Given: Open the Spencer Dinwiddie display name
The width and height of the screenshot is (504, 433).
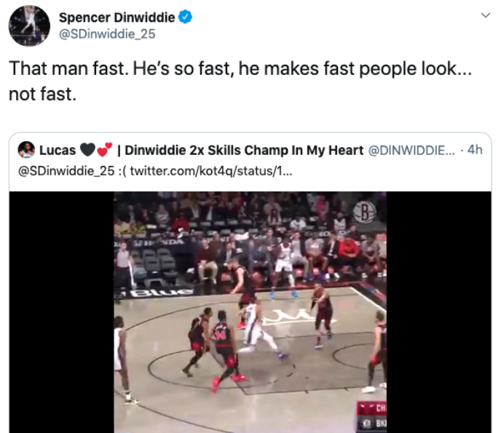Looking at the screenshot, I should pos(117,17).
